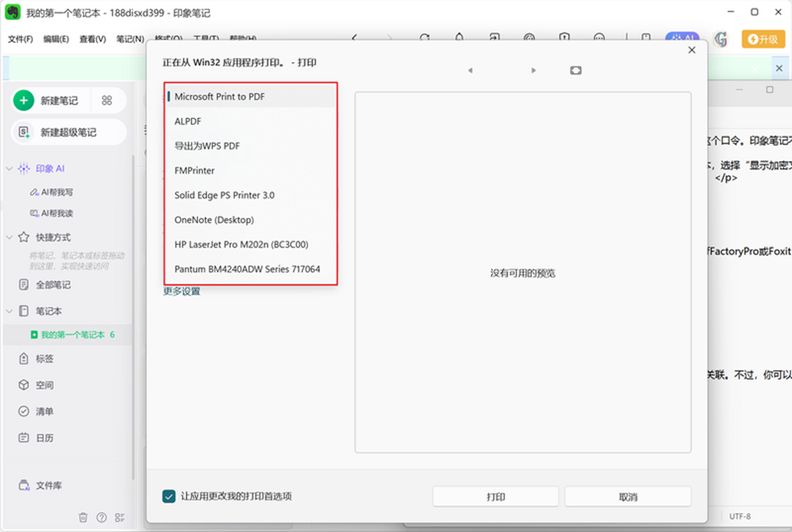The height and width of the screenshot is (532, 792).
Task: Click the 新建超级笔记 button
Action: pos(69,132)
